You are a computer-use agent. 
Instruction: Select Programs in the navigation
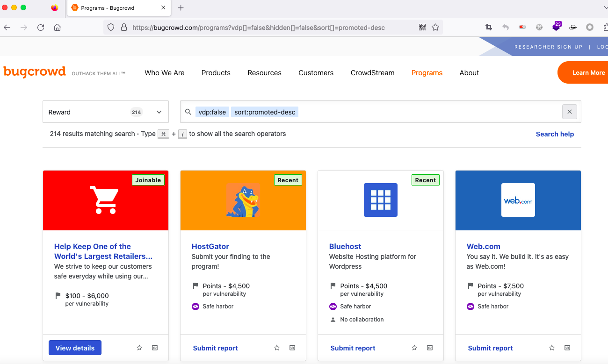coord(427,73)
